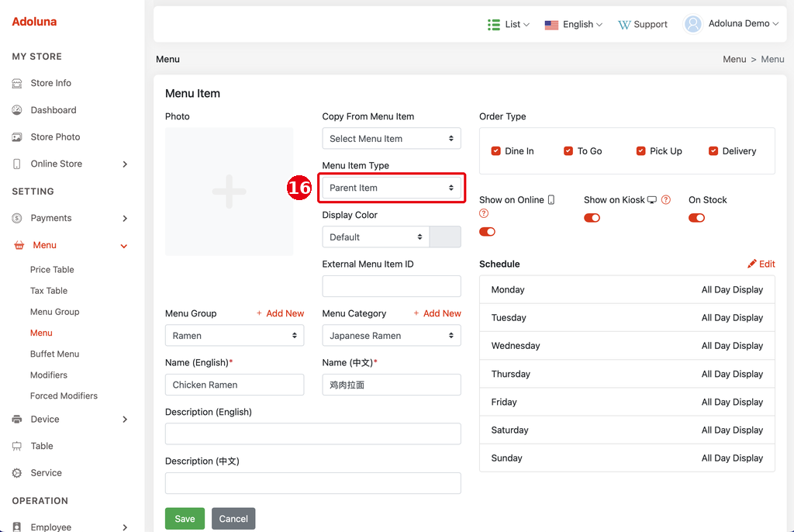Screen dimensions: 794x532
Task: Click the Store Info shop icon
Action: click(17, 83)
